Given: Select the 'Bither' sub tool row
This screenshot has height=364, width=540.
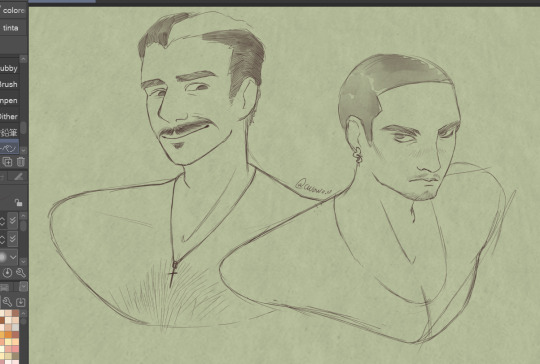Looking at the screenshot, I should click(9, 116).
